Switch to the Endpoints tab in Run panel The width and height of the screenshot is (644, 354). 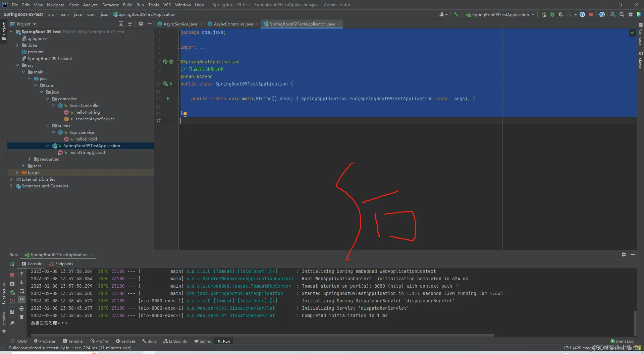click(61, 264)
